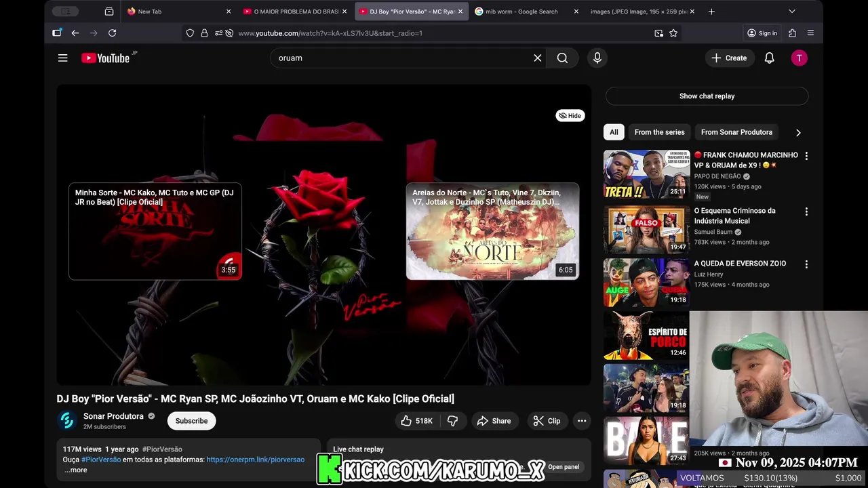Expand the description with ...more

76,470
